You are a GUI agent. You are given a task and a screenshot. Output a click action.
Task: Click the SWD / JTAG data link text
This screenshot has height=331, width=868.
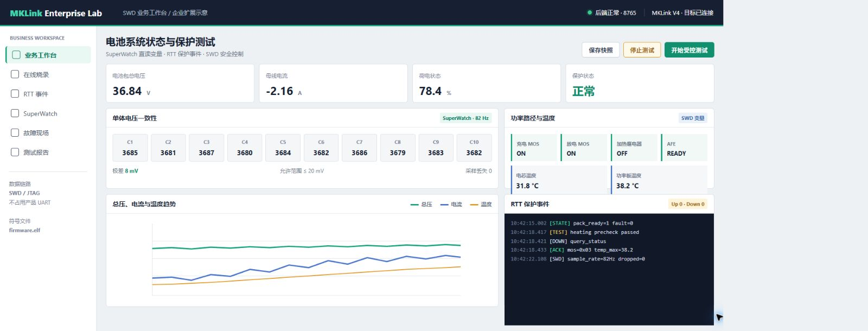click(x=24, y=193)
